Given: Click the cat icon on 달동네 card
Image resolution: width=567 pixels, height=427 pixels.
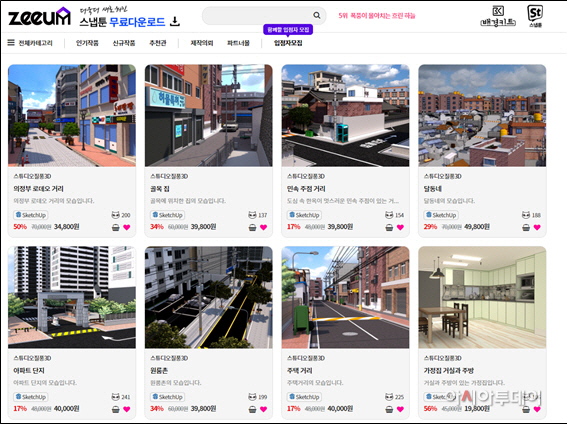Looking at the screenshot, I should point(526,215).
